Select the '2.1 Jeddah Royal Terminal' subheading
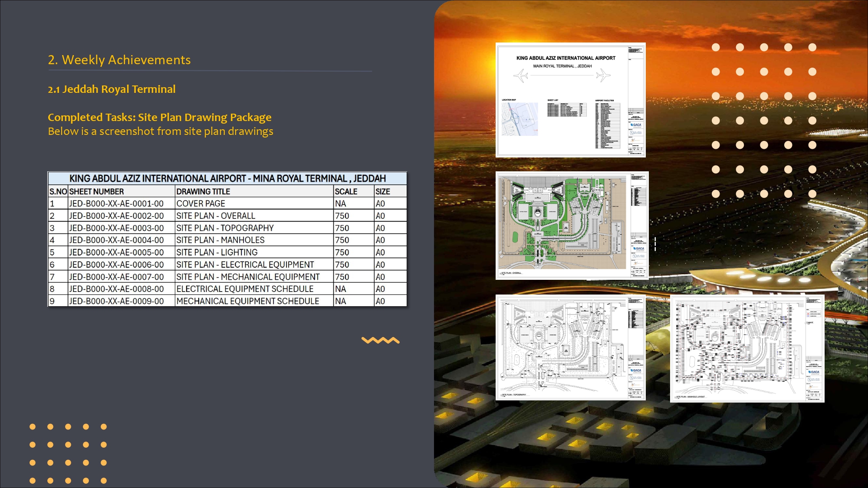Screen dimensions: 868x488 (112, 89)
